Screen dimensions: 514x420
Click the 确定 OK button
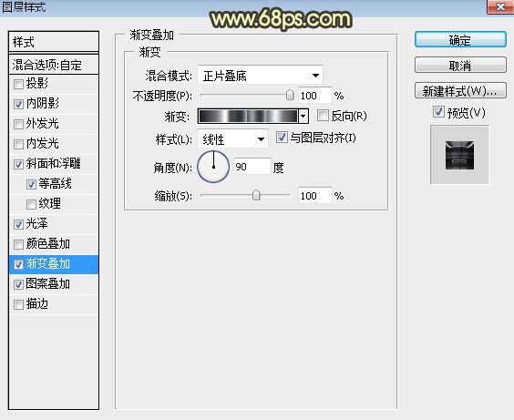pos(460,40)
